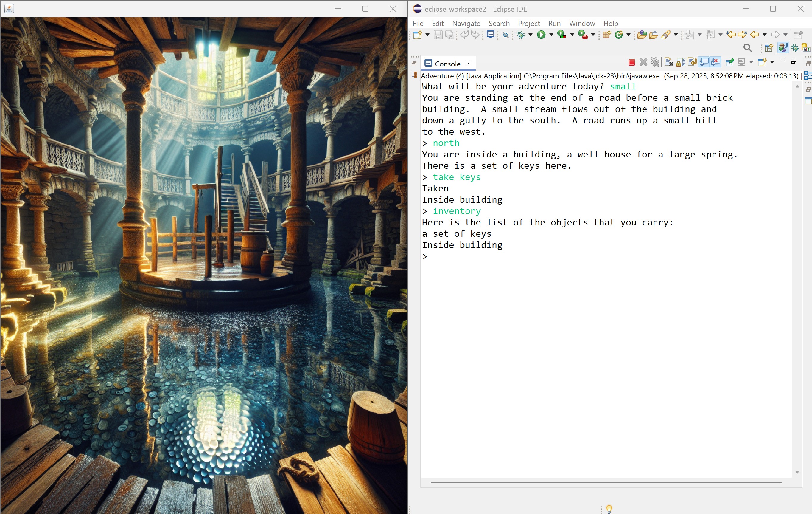Click the Open Perspective icon

[x=769, y=48]
